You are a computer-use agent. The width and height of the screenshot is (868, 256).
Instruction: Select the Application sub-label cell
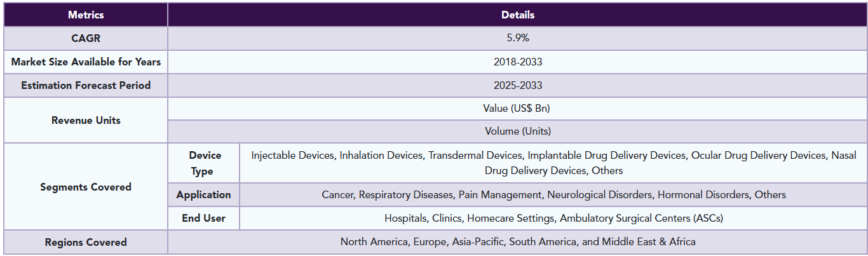click(204, 194)
